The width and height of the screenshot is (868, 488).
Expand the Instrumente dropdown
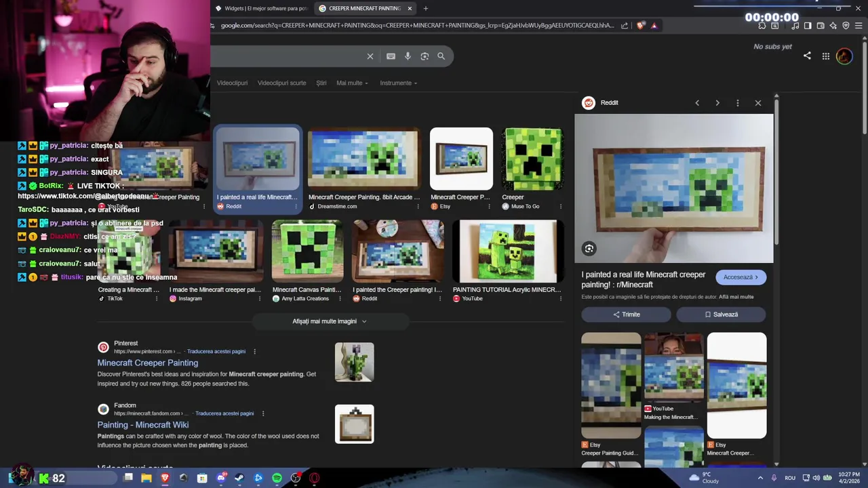[398, 83]
